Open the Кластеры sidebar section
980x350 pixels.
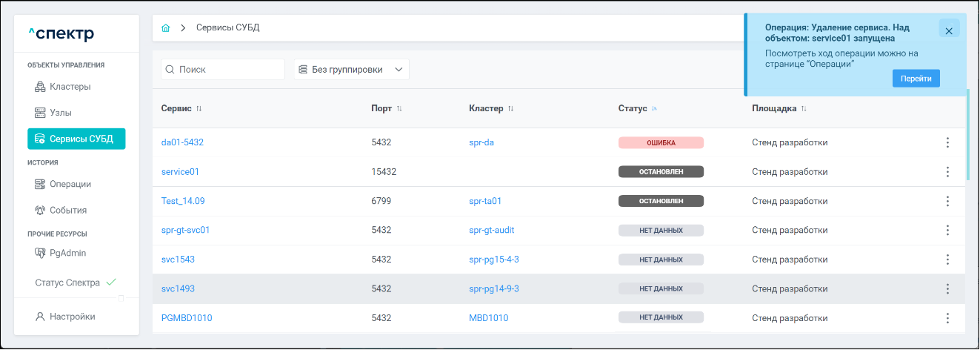[x=70, y=87]
